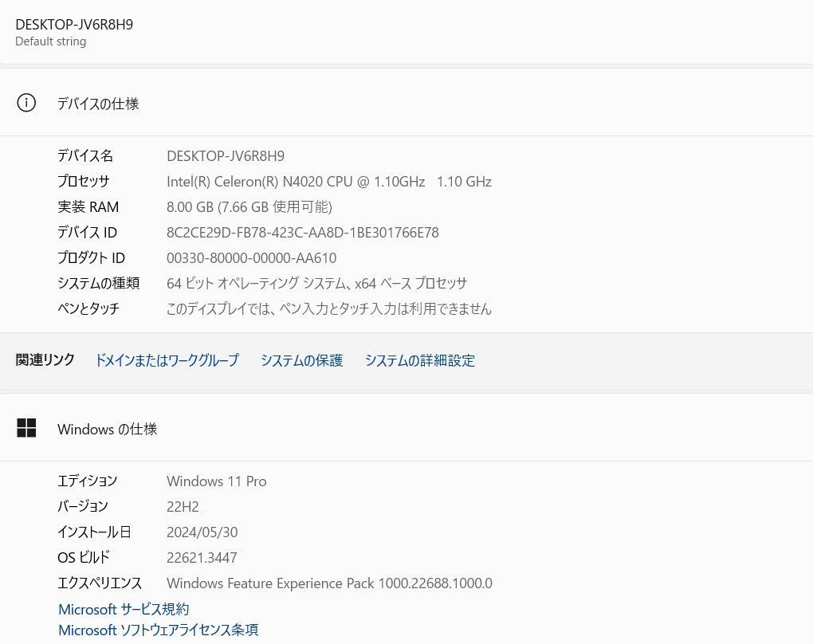
Task: Click the デバイス ID label
Action: point(87,232)
